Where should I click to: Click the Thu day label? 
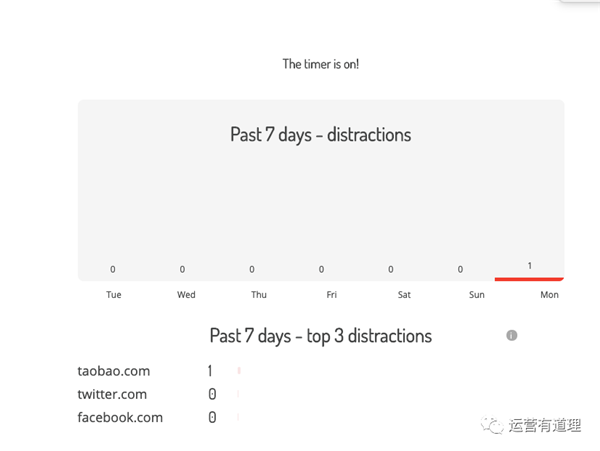(x=259, y=295)
